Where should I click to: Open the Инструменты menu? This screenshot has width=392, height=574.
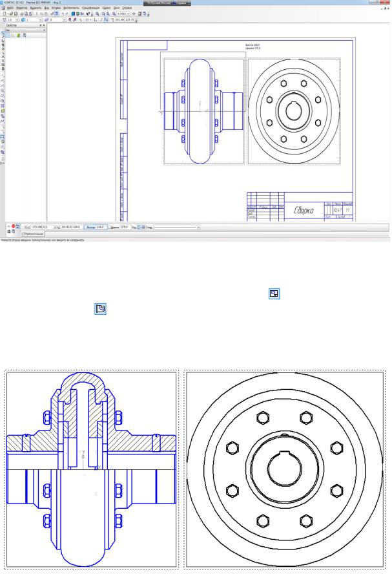71,8
